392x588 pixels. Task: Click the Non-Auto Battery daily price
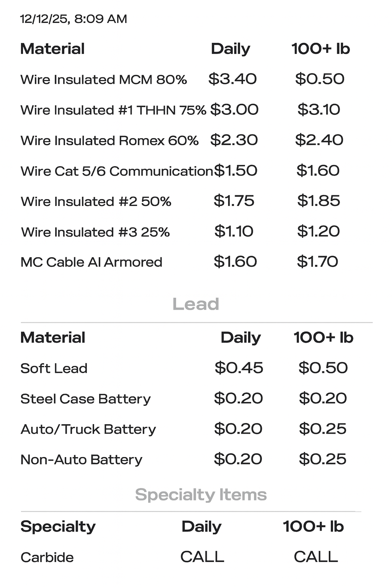pyautogui.click(x=238, y=459)
